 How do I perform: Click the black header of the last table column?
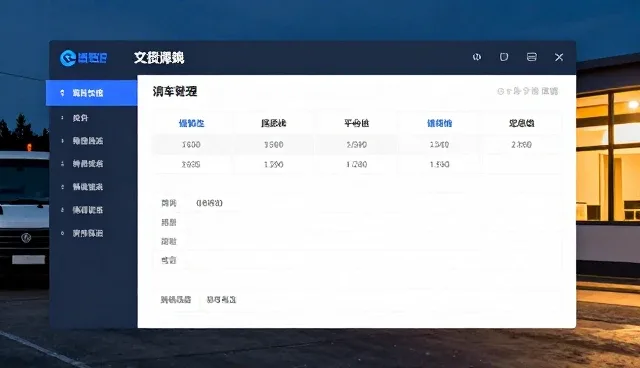pyautogui.click(x=522, y=123)
